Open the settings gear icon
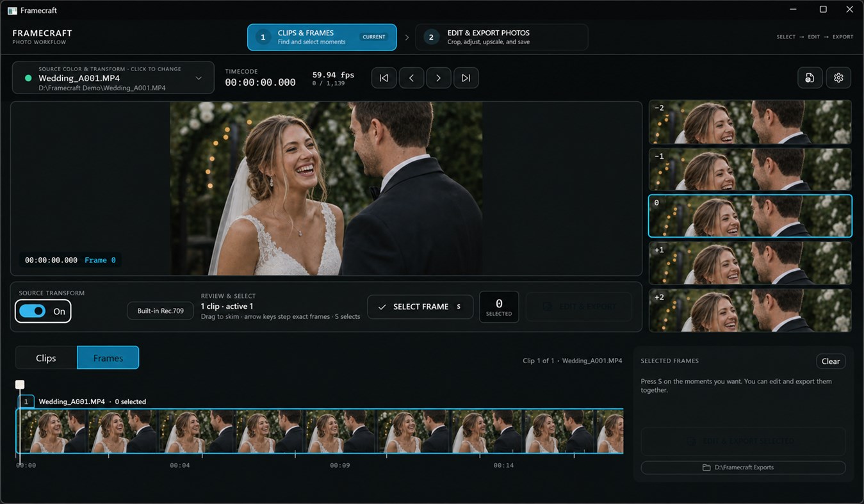Viewport: 864px width, 504px height. (838, 77)
